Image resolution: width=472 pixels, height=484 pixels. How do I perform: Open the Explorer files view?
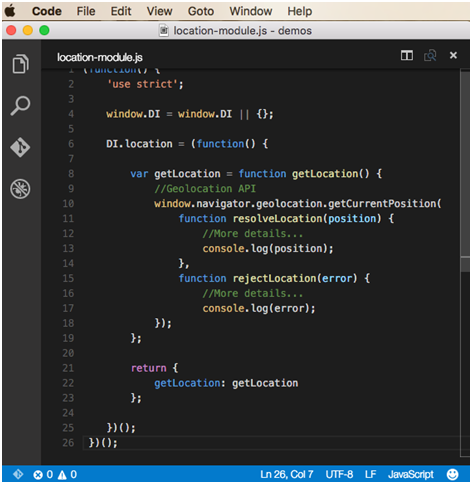[21, 64]
